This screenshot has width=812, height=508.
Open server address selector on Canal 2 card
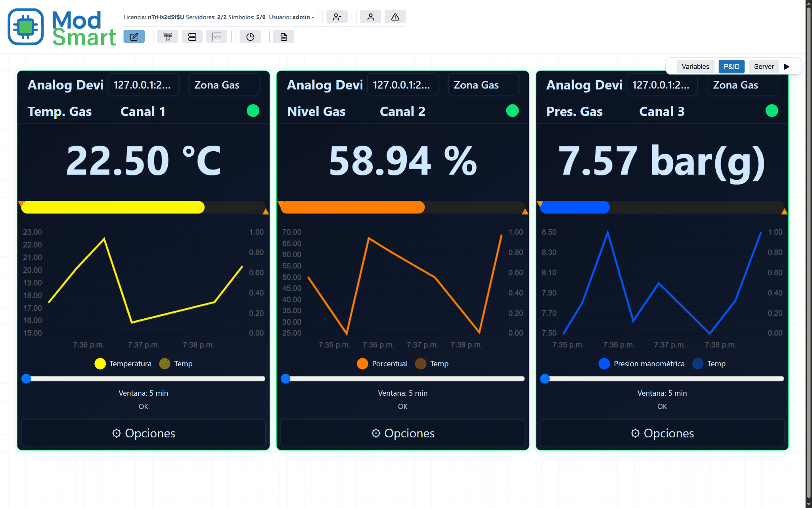pos(403,85)
